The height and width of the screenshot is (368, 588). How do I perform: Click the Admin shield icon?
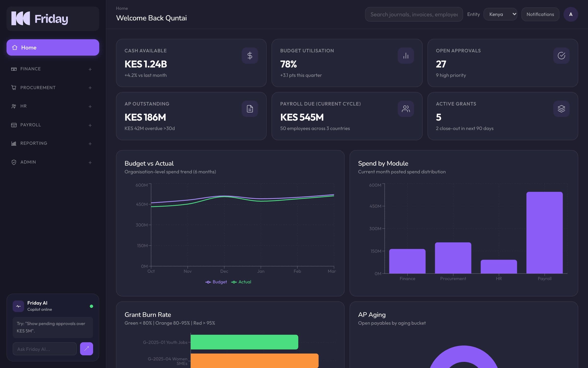14,162
